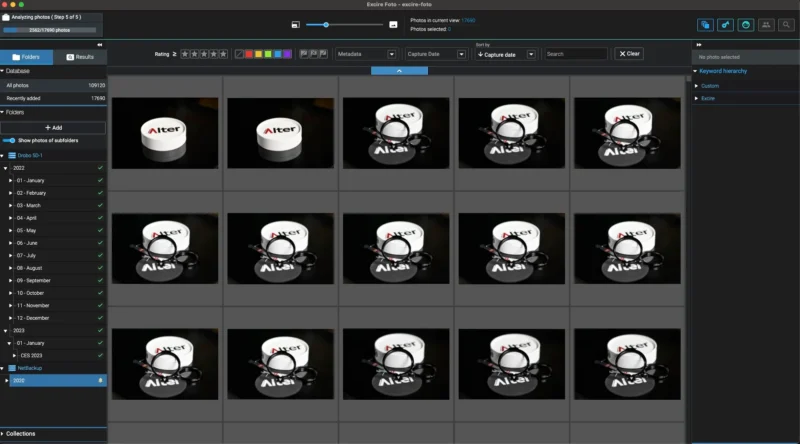Click the Drobo 5D-1 label
This screenshot has width=800, height=444.
30,156
